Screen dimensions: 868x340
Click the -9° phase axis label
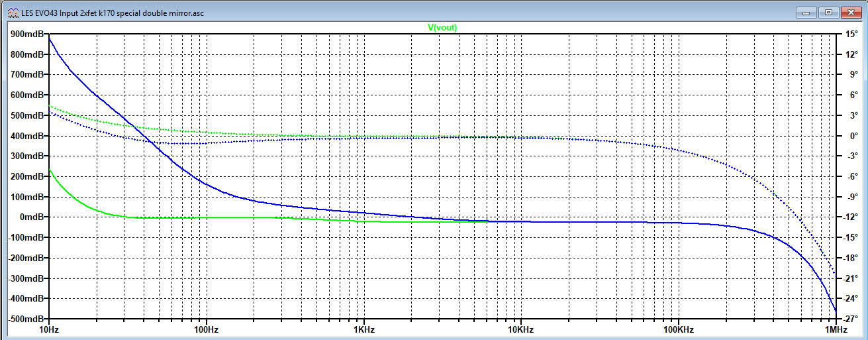click(853, 197)
